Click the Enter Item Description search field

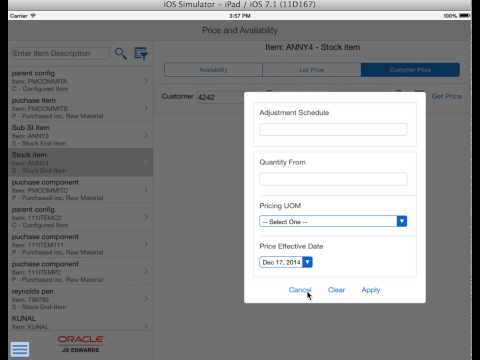60,53
